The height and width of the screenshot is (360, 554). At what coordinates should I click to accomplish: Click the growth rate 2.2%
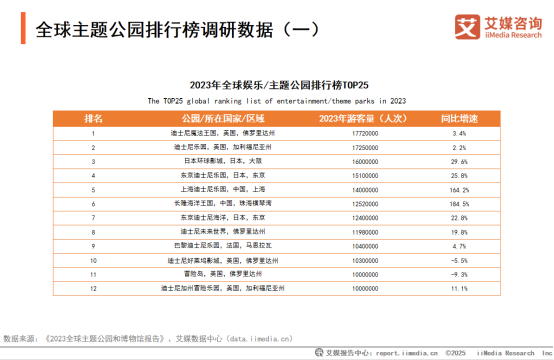coord(459,148)
